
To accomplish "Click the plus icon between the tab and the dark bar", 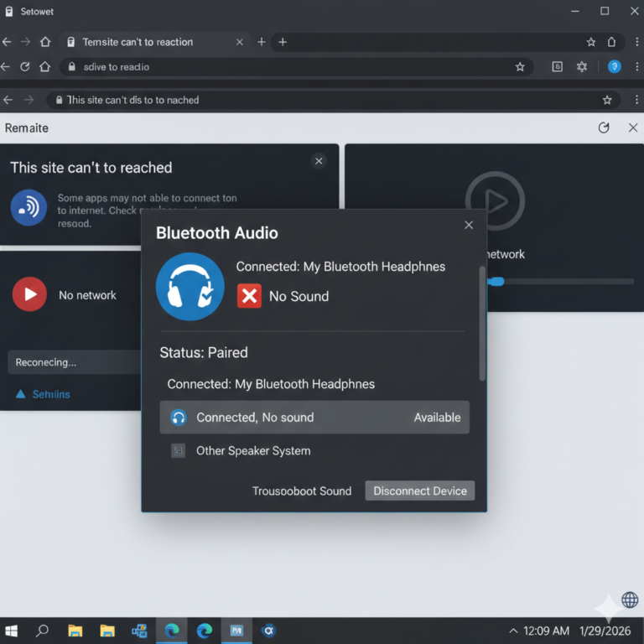I will tap(262, 42).
